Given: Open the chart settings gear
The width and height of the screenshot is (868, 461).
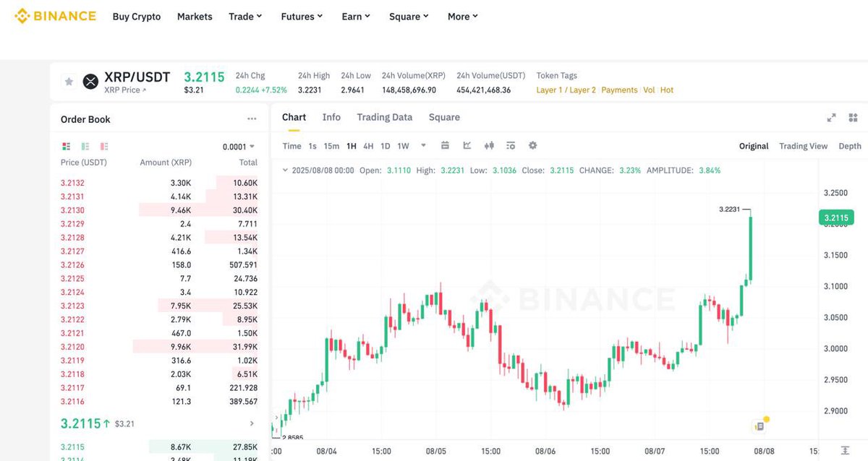Looking at the screenshot, I should pyautogui.click(x=533, y=145).
